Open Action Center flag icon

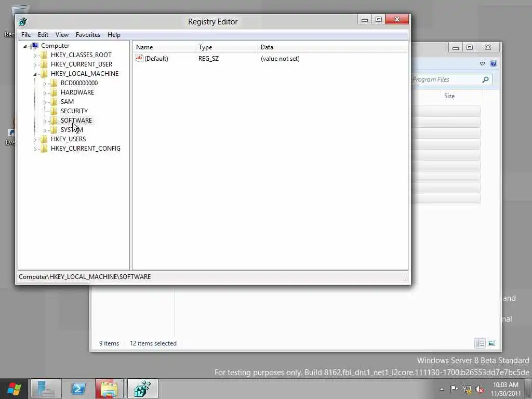click(x=454, y=389)
